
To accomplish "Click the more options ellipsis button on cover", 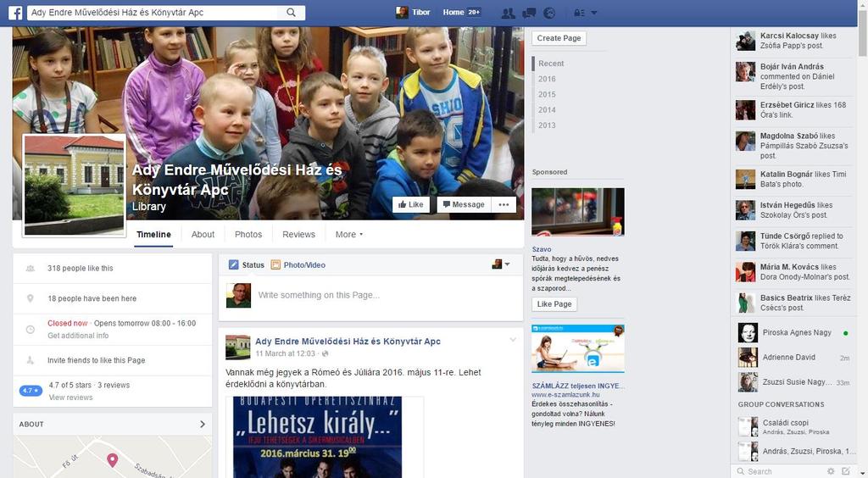I will pos(504,205).
